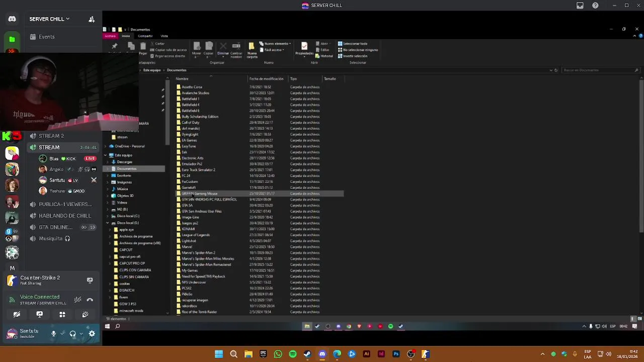Select the Marvel's Spider-Man Remastered folder
Screen dimensions: 644x362
pos(206,264)
